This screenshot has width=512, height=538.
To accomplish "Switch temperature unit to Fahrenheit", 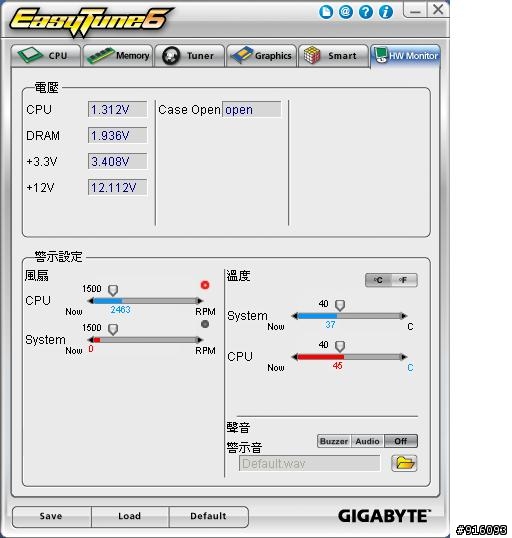I will pyautogui.click(x=404, y=280).
